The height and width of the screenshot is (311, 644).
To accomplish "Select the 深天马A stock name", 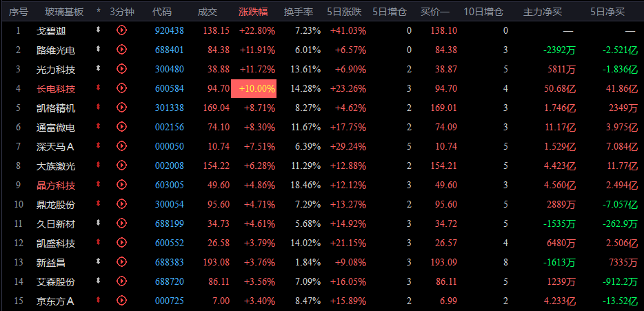I will pyautogui.click(x=55, y=147).
